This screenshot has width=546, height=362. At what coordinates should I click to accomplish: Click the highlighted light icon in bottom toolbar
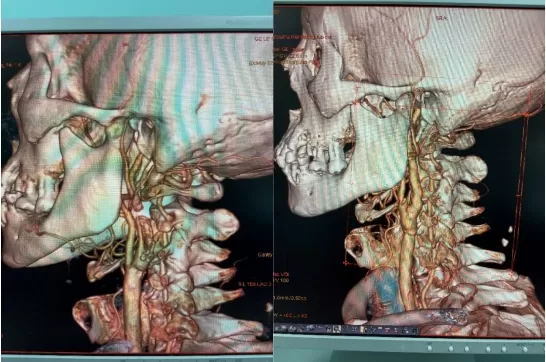[x=337, y=329]
